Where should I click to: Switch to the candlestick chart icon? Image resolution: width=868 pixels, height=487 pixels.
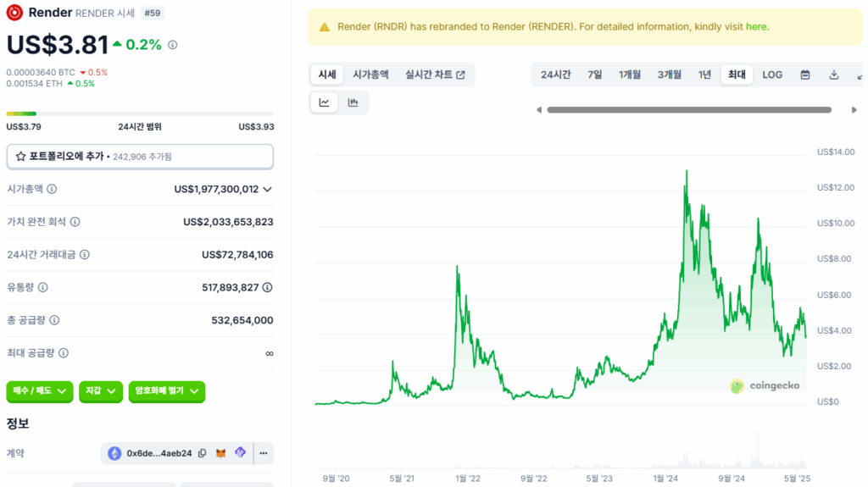point(353,102)
